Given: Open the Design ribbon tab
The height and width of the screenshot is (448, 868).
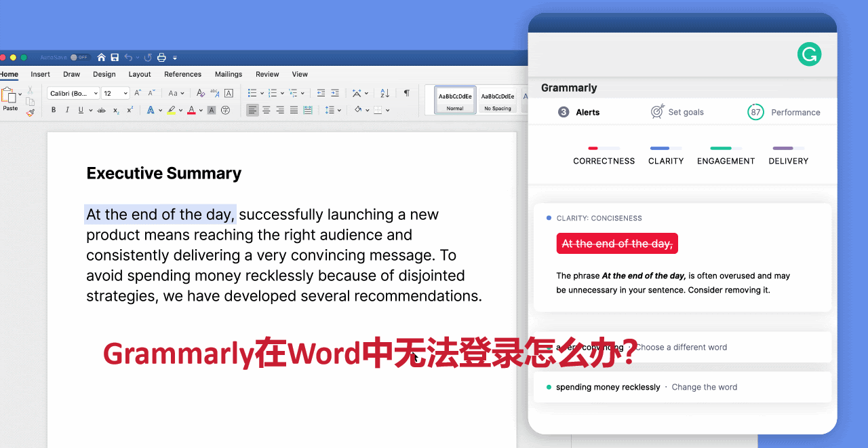Looking at the screenshot, I should pyautogui.click(x=104, y=74).
